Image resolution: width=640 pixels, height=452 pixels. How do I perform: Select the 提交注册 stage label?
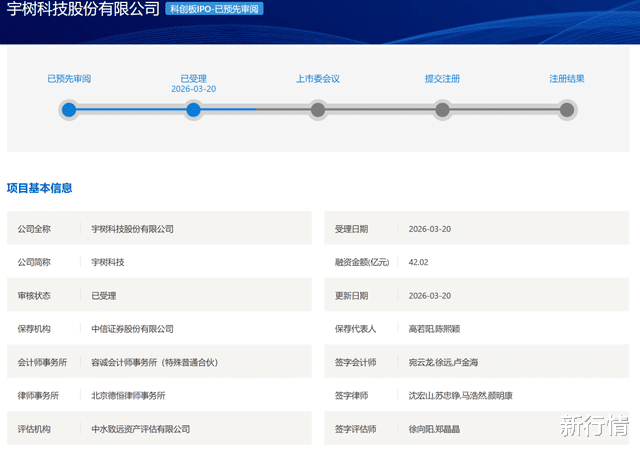click(442, 78)
